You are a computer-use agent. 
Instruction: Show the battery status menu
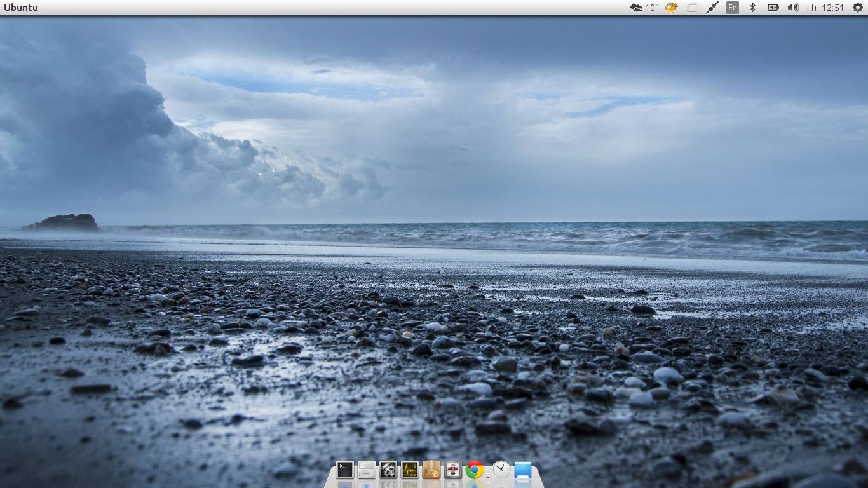click(773, 8)
